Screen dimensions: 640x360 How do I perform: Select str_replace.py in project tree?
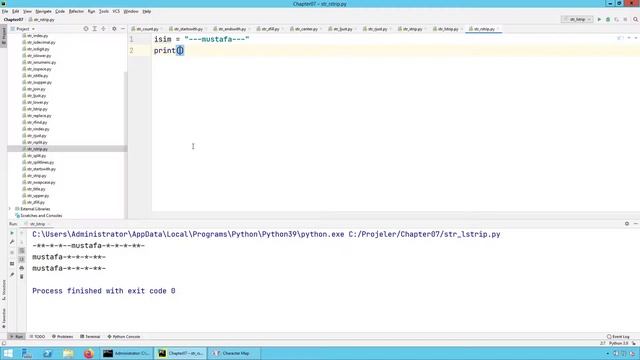click(x=39, y=116)
